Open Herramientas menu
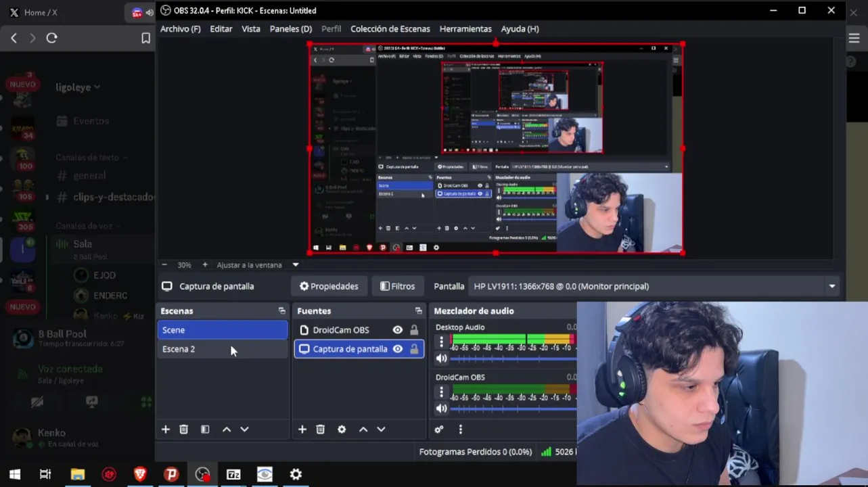The image size is (868, 487). (465, 29)
